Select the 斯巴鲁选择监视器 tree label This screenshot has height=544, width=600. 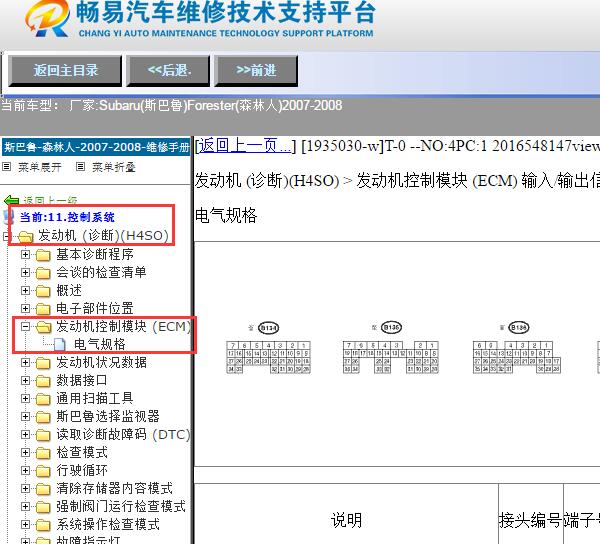coord(108,416)
